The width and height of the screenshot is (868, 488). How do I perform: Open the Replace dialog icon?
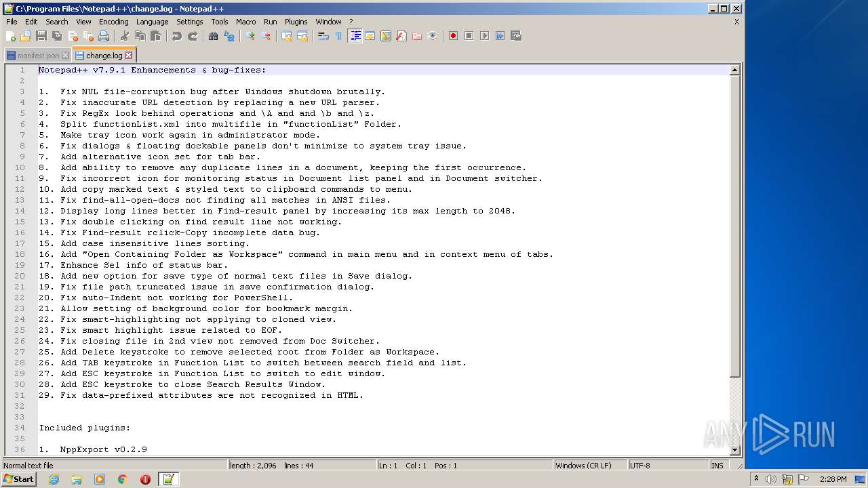click(229, 36)
